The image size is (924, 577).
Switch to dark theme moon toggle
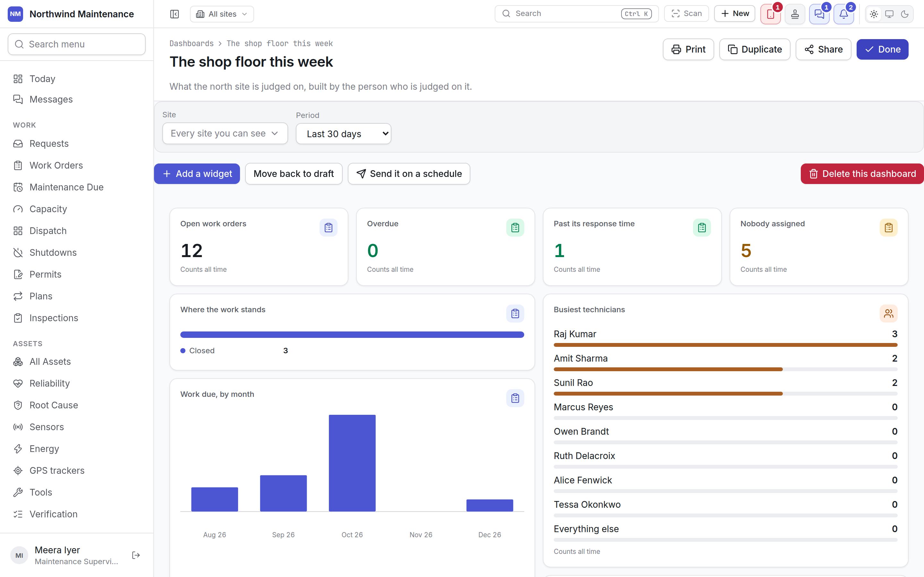coord(904,14)
